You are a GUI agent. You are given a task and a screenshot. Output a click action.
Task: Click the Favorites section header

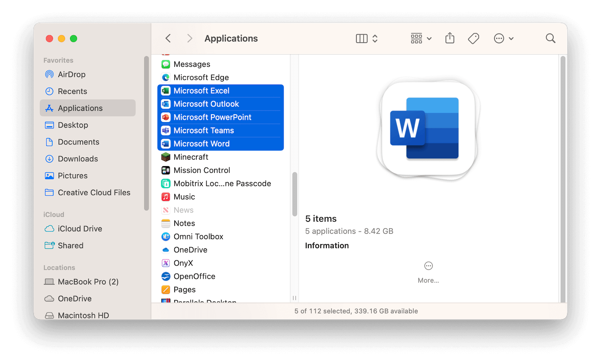pyautogui.click(x=58, y=60)
